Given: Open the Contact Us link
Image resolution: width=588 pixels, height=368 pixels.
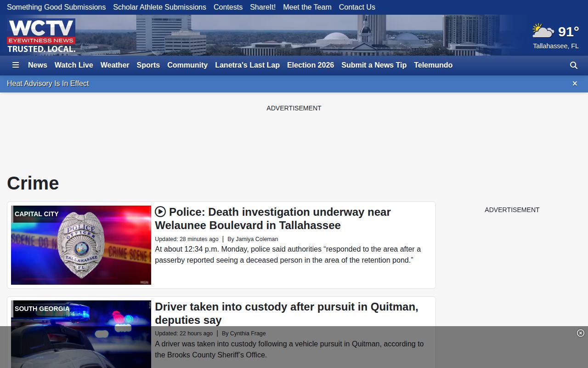Looking at the screenshot, I should (x=357, y=7).
